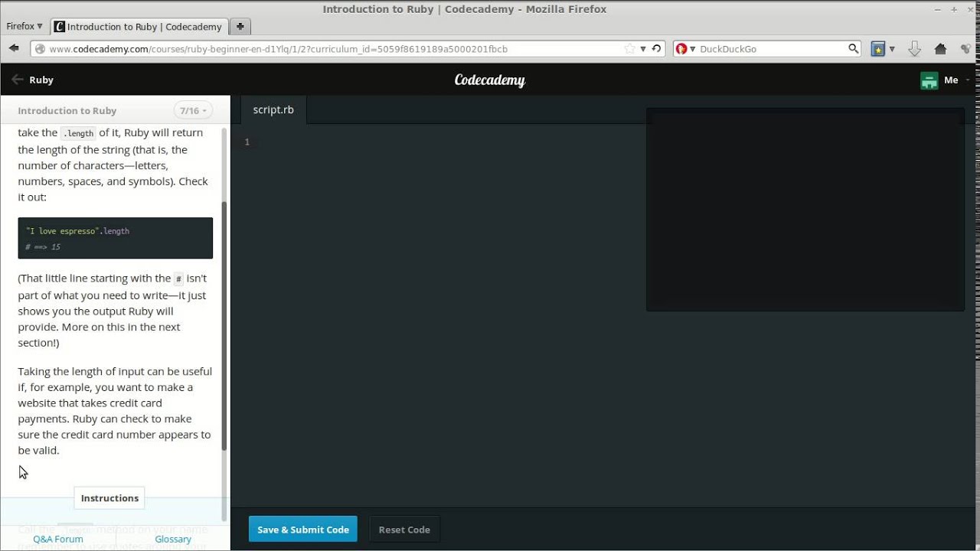This screenshot has width=980, height=551.
Task: Select the Introduction to Ruby browser tab
Action: click(139, 26)
